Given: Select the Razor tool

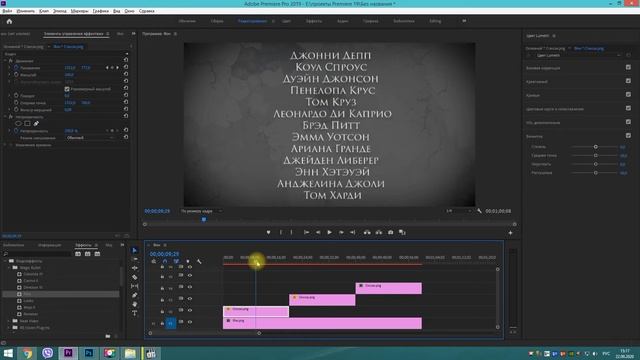Looking at the screenshot, I should click(x=135, y=278).
